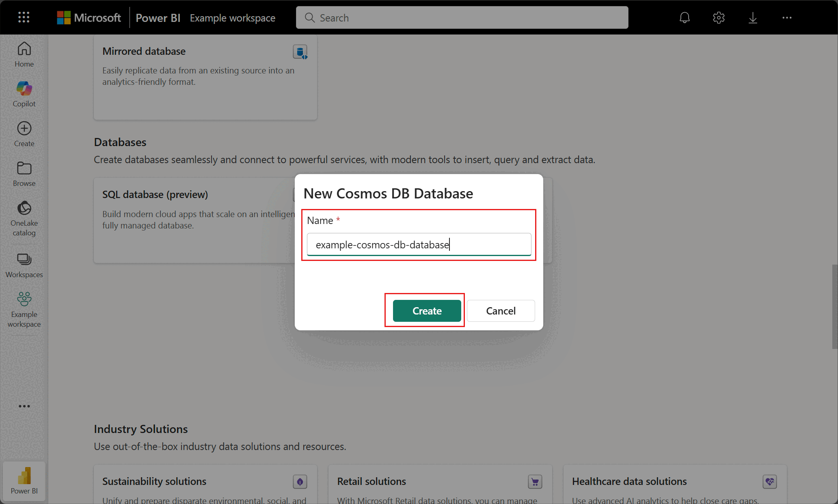Show more sidebar options ellipsis
The height and width of the screenshot is (504, 838).
point(24,406)
